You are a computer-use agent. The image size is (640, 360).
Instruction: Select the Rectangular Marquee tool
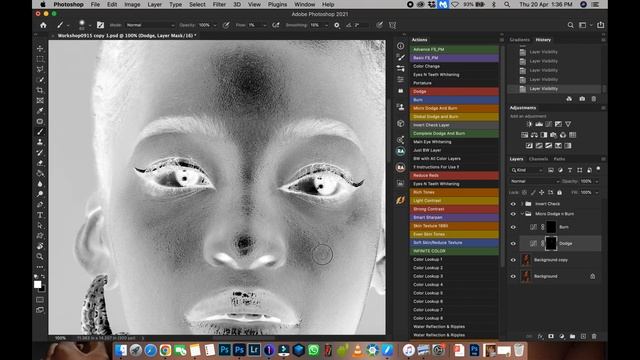click(x=40, y=59)
